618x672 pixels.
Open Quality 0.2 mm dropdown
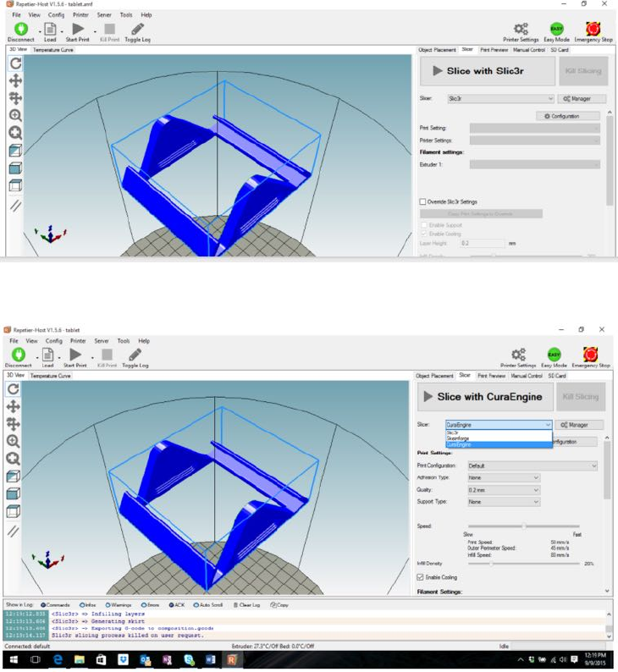[x=504, y=490]
